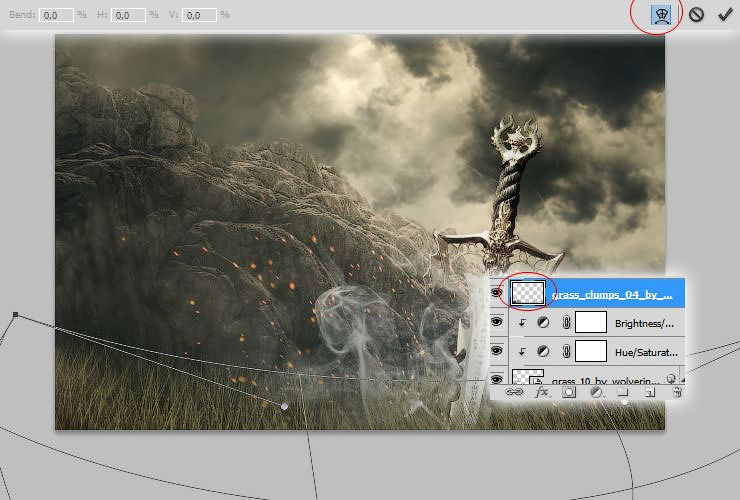740x500 pixels.
Task: Click the upper-left warp corner handle
Action: click(x=16, y=314)
